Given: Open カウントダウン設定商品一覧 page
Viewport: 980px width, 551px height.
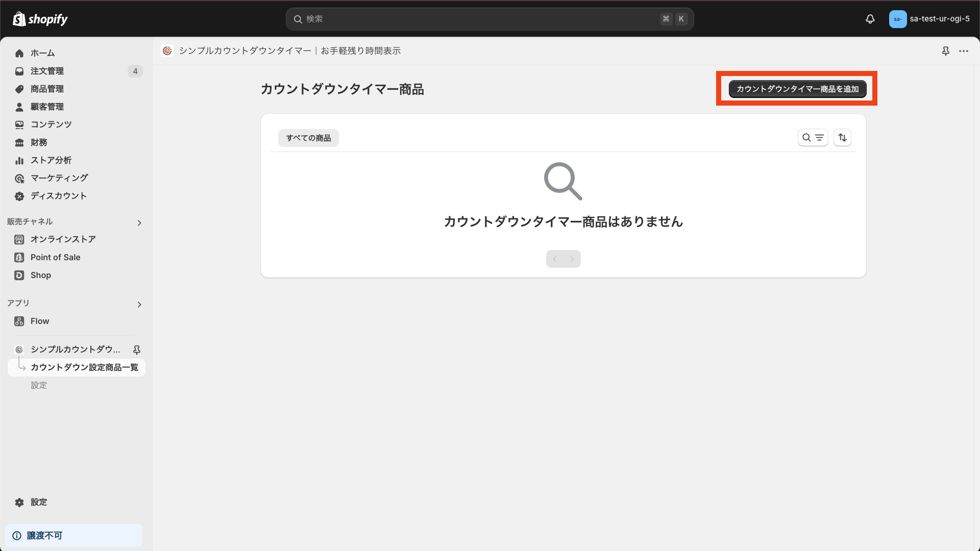Looking at the screenshot, I should coord(84,367).
